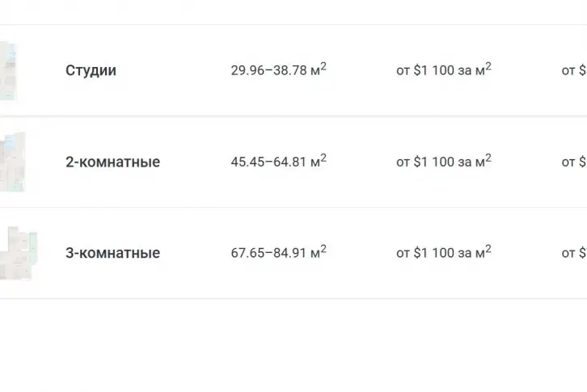Click the 67.65–84.91 м² area range
This screenshot has height=392, width=587.
pyautogui.click(x=278, y=253)
